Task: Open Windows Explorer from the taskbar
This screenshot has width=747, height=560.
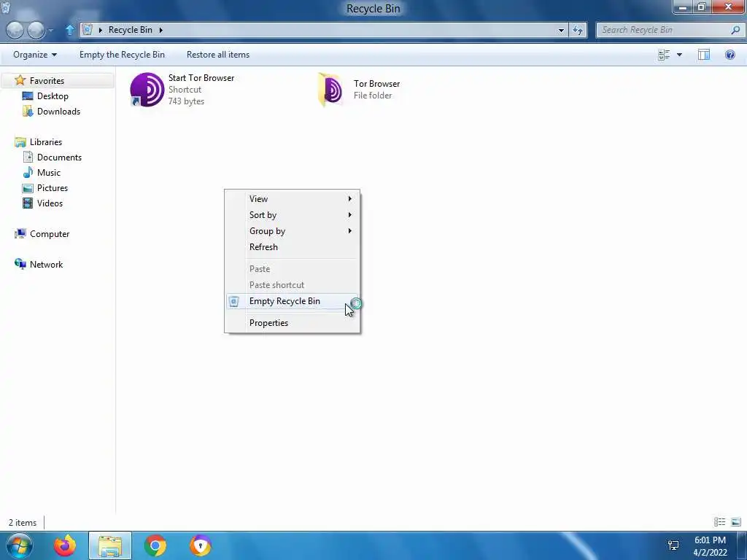Action: (x=110, y=545)
